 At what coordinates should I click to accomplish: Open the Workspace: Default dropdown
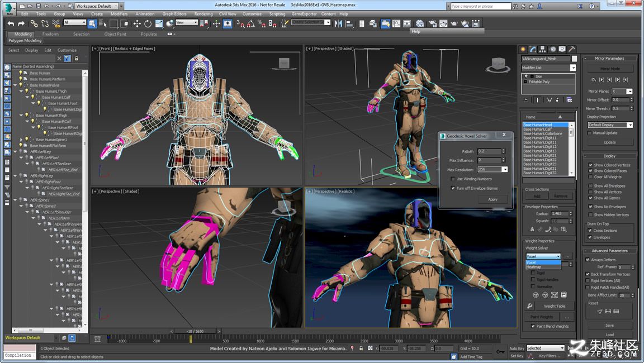click(97, 6)
